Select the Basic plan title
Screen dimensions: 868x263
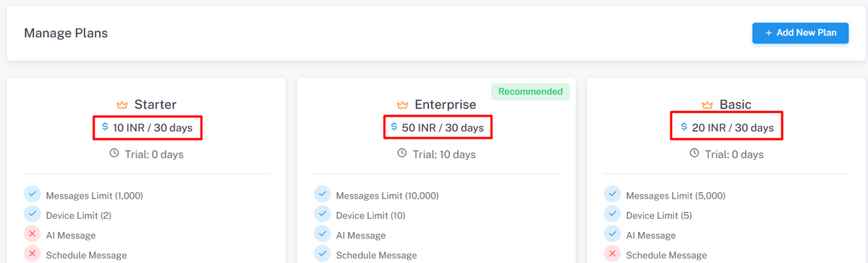tap(736, 105)
